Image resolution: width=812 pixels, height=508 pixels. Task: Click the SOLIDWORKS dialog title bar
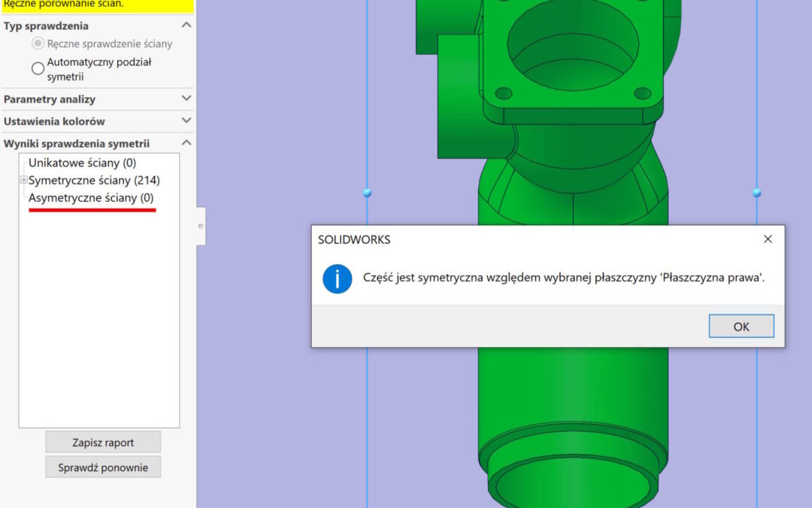point(526,239)
